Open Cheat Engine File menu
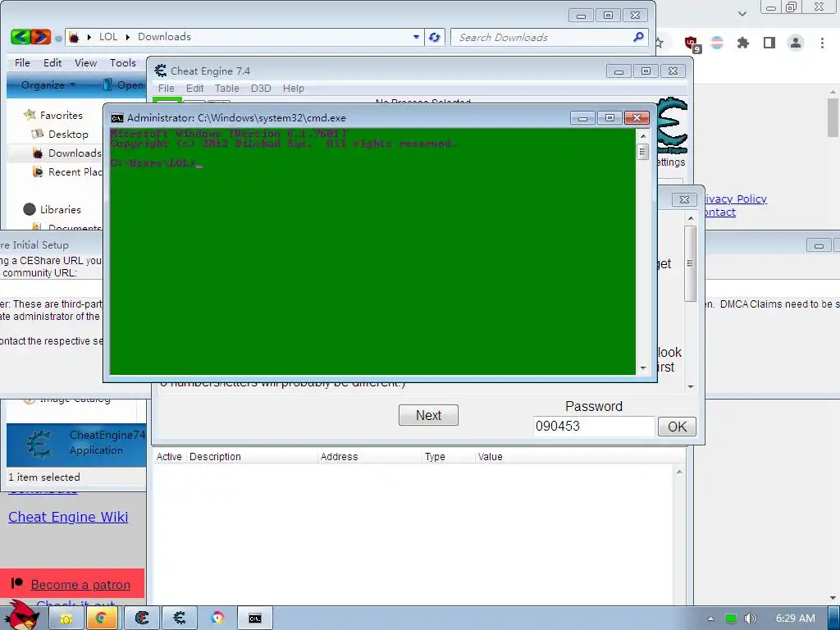Viewport: 840px width, 630px height. (x=166, y=89)
